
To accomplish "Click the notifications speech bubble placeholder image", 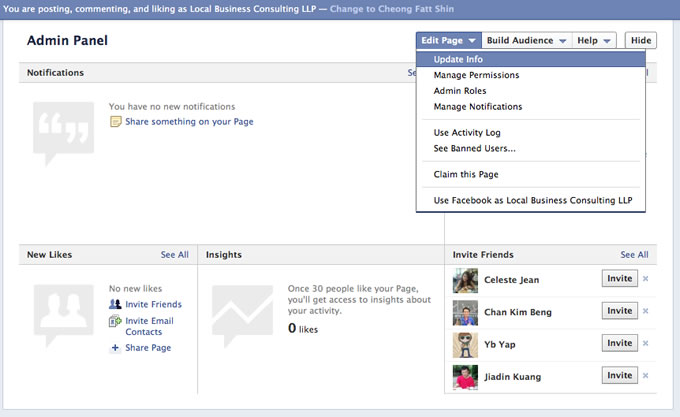I will pos(63,134).
